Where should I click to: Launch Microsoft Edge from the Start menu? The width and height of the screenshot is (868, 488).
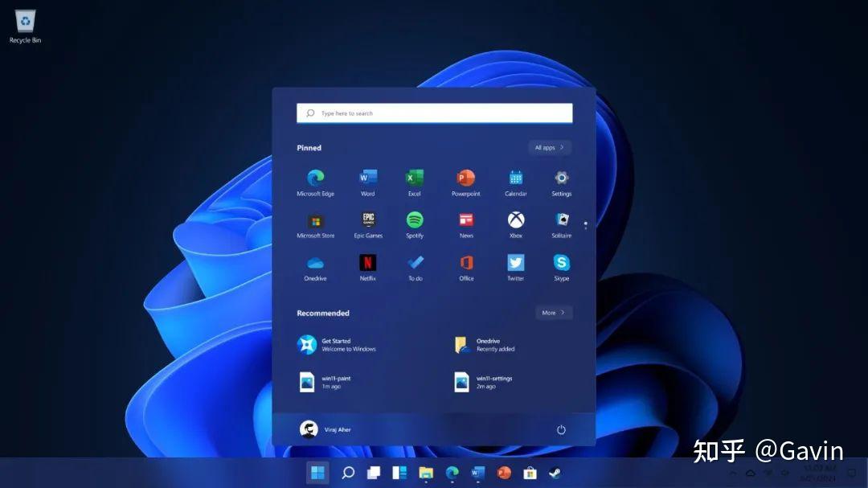(x=315, y=177)
